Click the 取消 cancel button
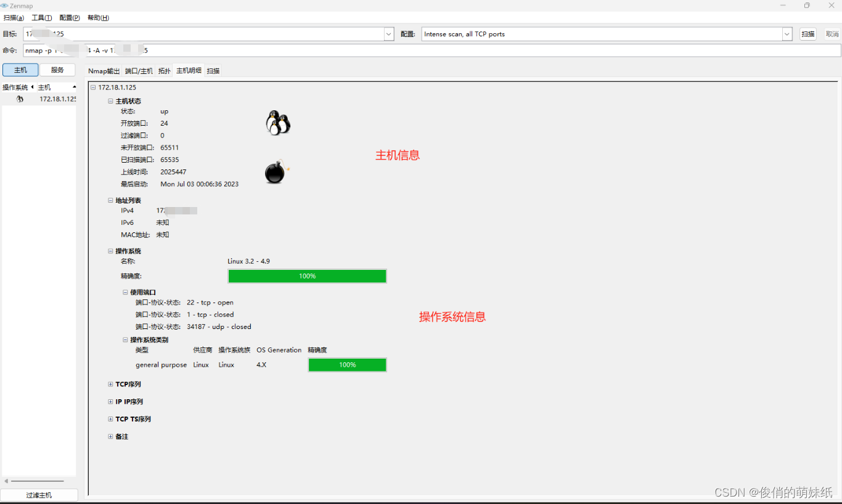Viewport: 842px width, 504px height. point(832,35)
